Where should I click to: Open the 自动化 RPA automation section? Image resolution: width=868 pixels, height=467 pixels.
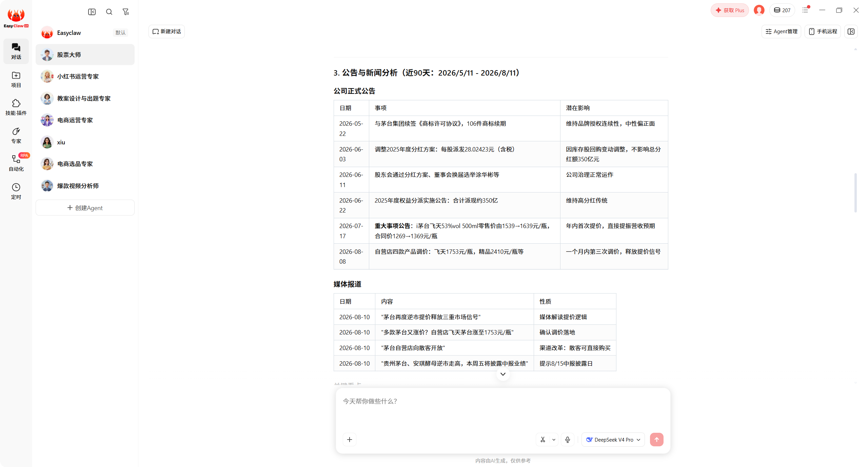[16, 163]
